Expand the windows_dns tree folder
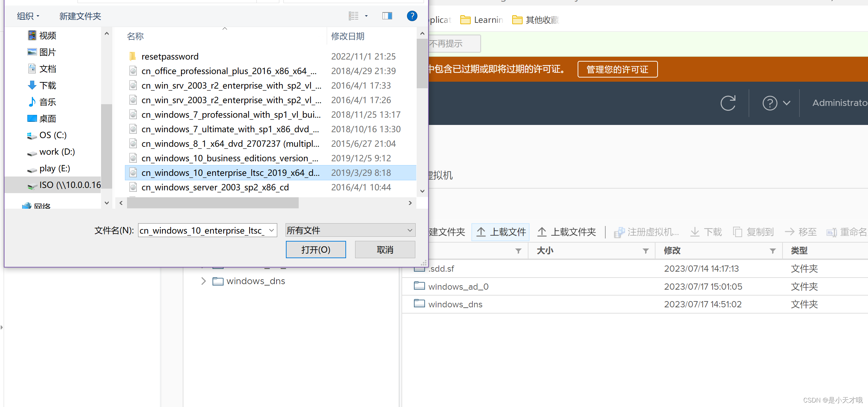The image size is (868, 407). click(204, 281)
